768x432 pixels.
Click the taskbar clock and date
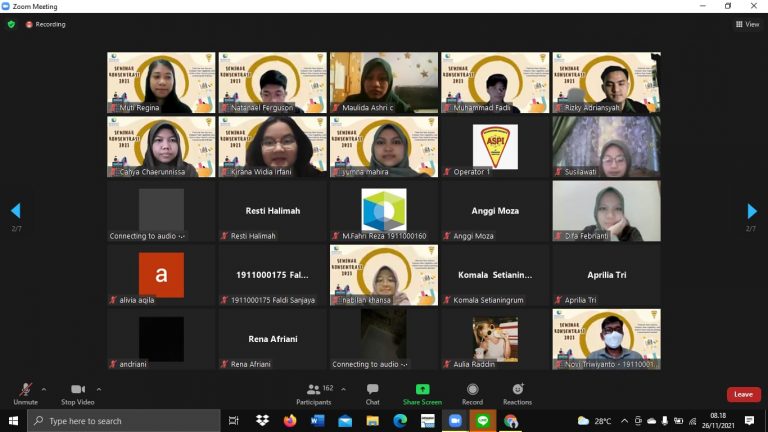pyautogui.click(x=719, y=421)
